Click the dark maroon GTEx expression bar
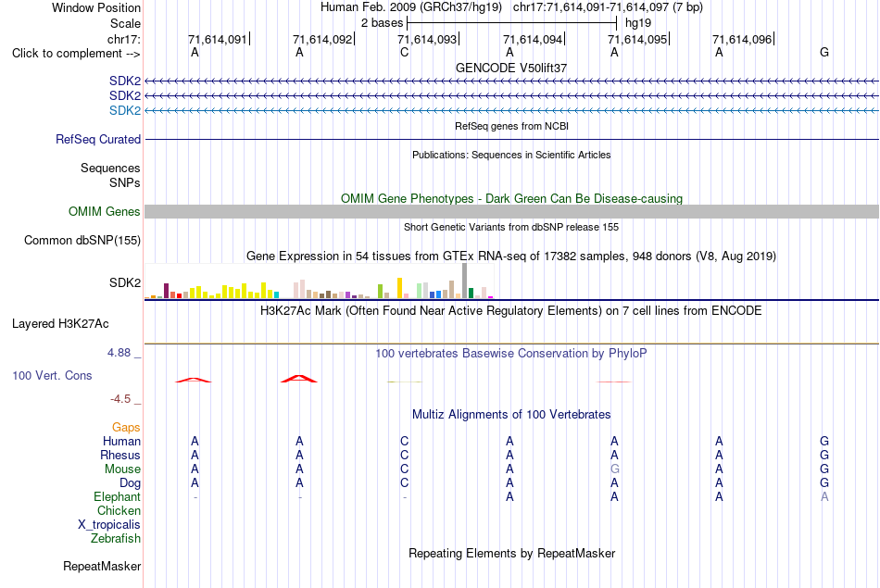The image size is (880, 588). [x=166, y=291]
